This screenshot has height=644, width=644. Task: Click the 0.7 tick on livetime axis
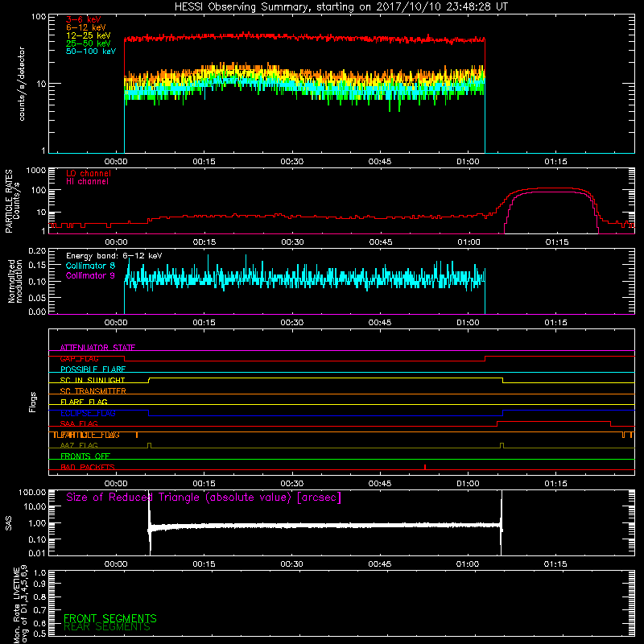[x=40, y=609]
